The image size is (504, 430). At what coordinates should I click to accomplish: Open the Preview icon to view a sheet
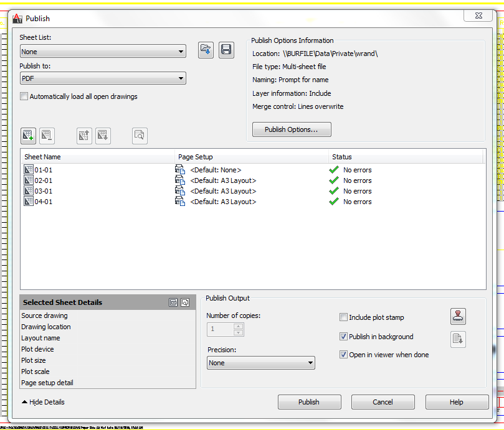pos(140,136)
